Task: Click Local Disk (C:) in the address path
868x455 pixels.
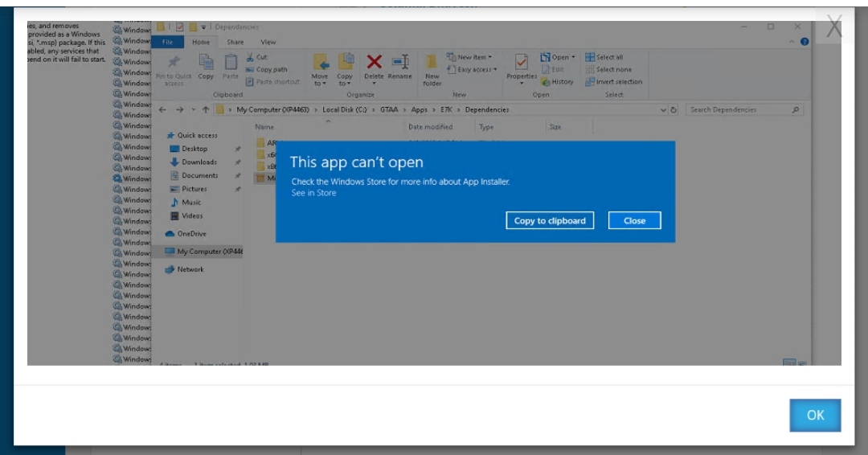Action: pos(344,109)
